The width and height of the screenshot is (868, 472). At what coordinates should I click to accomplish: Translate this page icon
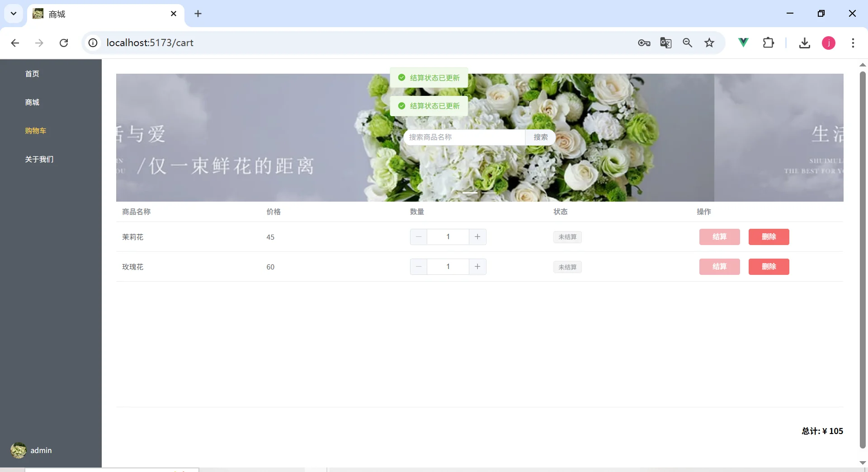tap(665, 43)
